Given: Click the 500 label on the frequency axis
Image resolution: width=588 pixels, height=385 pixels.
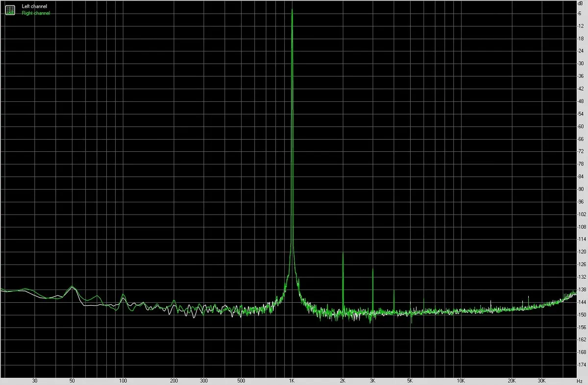Looking at the screenshot, I should (241, 380).
